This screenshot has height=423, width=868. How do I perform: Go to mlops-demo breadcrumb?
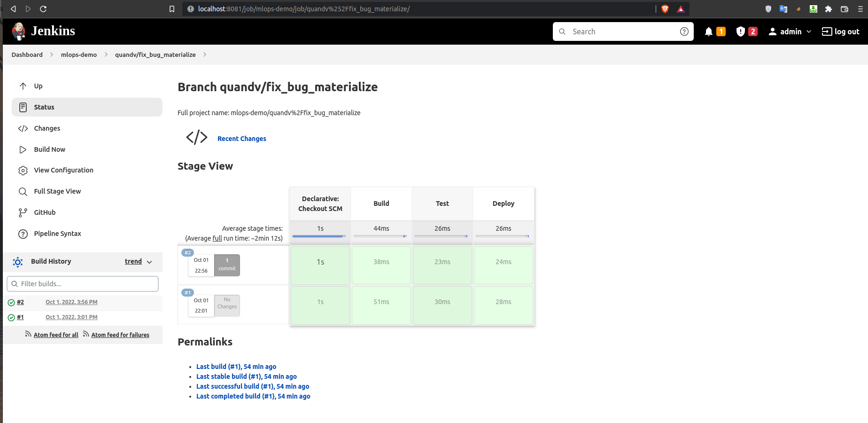79,55
